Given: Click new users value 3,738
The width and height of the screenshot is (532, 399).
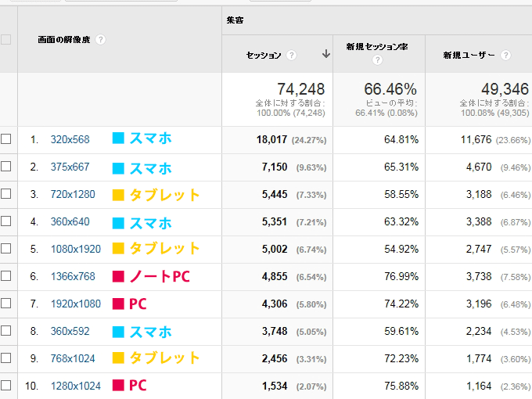Looking at the screenshot, I should 479,276.
